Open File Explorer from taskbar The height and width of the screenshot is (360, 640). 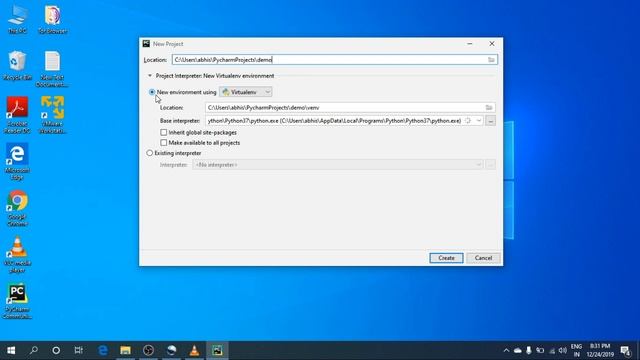click(x=125, y=350)
